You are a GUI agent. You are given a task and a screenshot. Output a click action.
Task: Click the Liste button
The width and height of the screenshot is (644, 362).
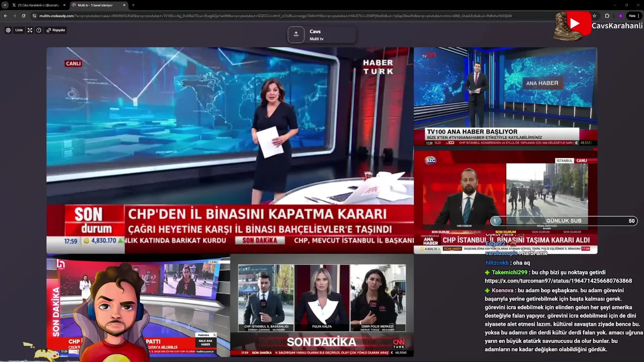tap(19, 30)
